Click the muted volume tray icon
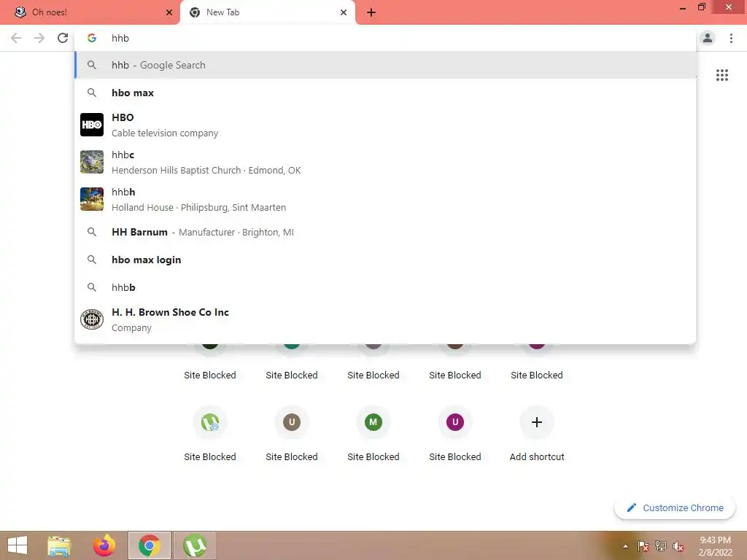This screenshot has height=560, width=747. pos(678,546)
